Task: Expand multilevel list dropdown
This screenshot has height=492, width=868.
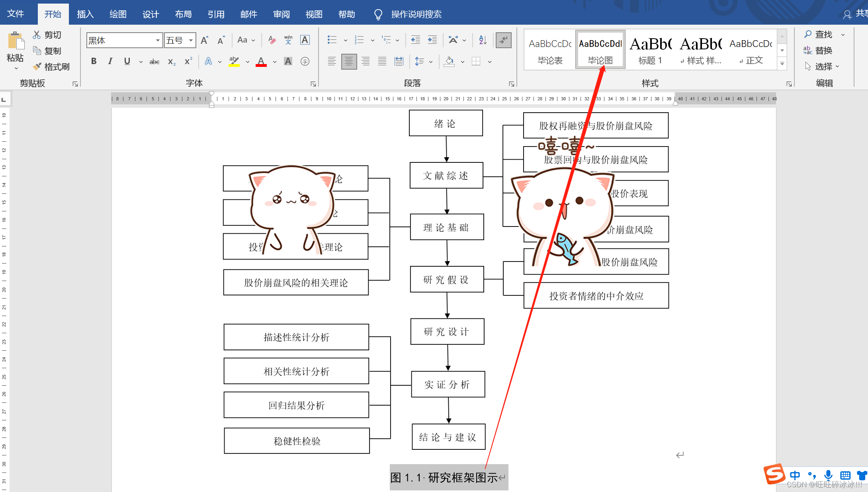Action: pyautogui.click(x=397, y=40)
